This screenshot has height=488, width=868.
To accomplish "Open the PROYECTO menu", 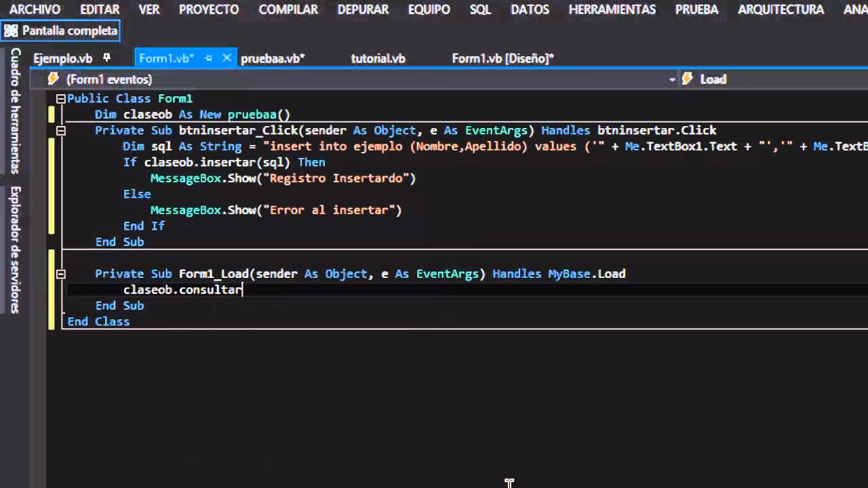I will click(x=209, y=9).
